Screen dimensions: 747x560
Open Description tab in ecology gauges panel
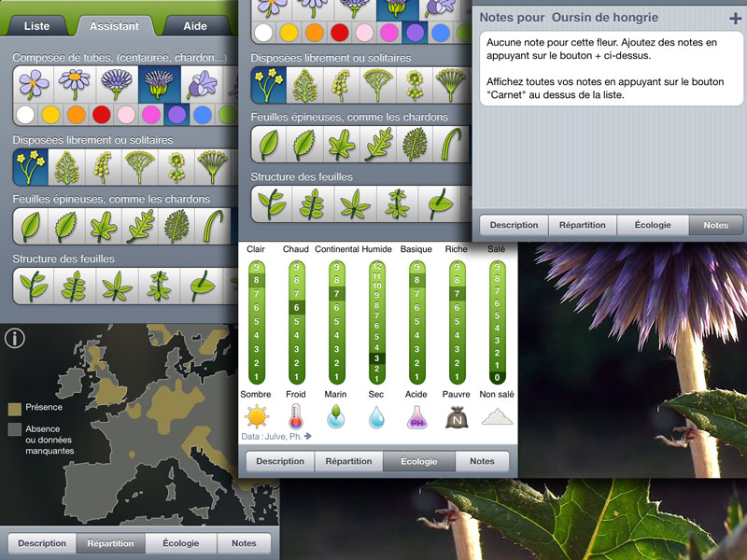tap(280, 461)
